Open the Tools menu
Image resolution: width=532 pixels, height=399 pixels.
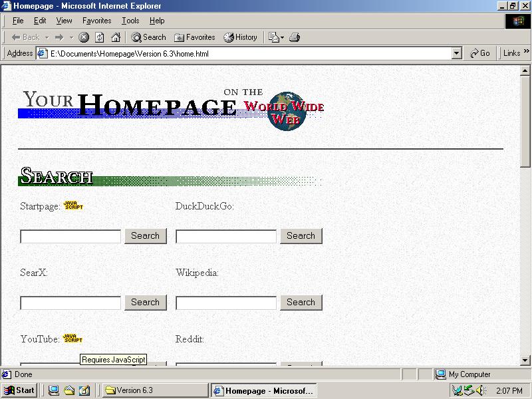[130, 21]
